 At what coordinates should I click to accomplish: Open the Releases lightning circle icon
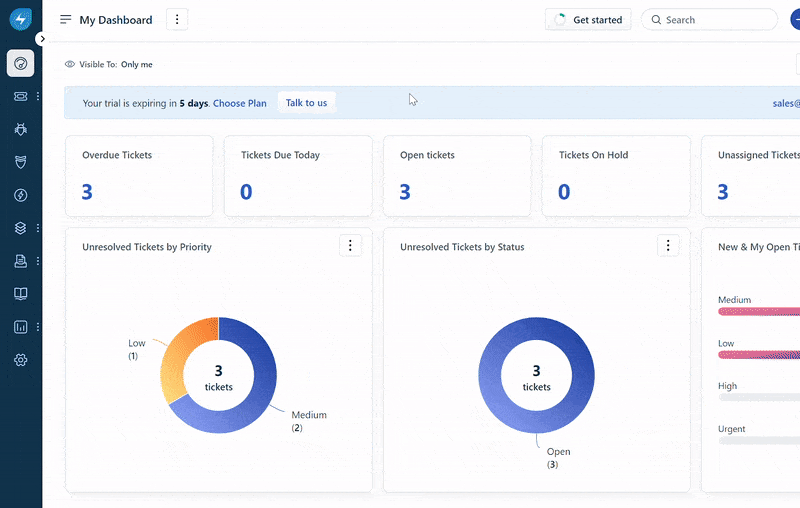[20, 195]
